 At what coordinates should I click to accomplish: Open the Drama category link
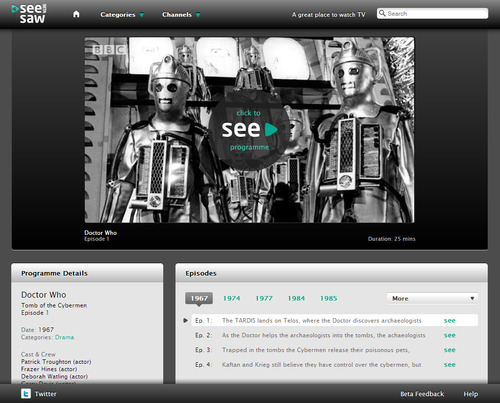click(64, 337)
